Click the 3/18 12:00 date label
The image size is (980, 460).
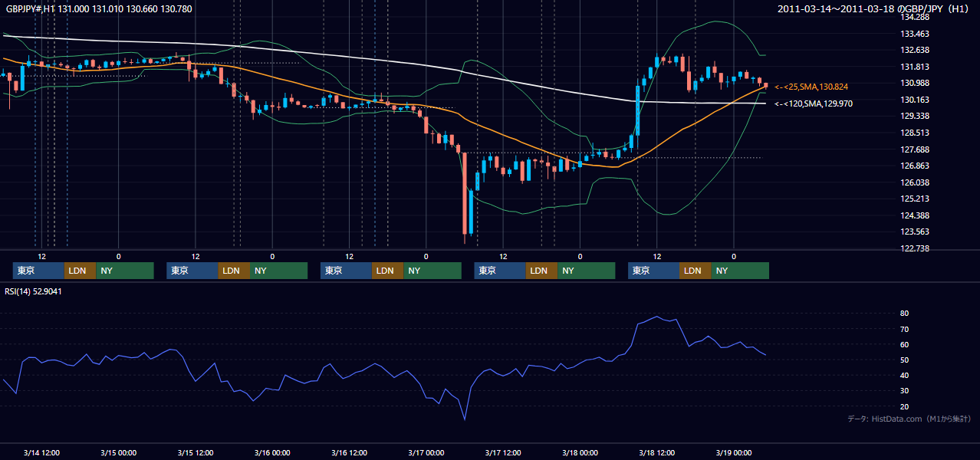(656, 452)
